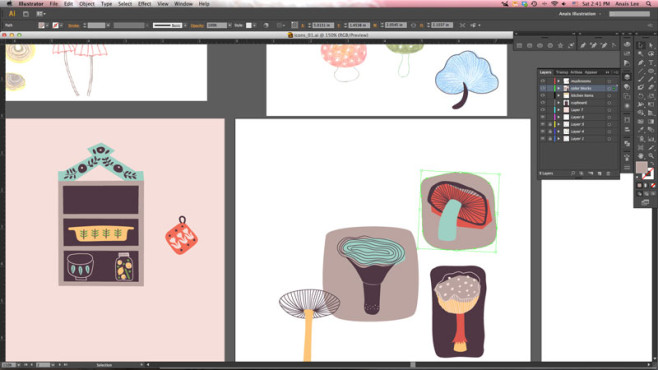Click the large Fill color swatch in toolbox
The image size is (658, 370).
(641, 167)
